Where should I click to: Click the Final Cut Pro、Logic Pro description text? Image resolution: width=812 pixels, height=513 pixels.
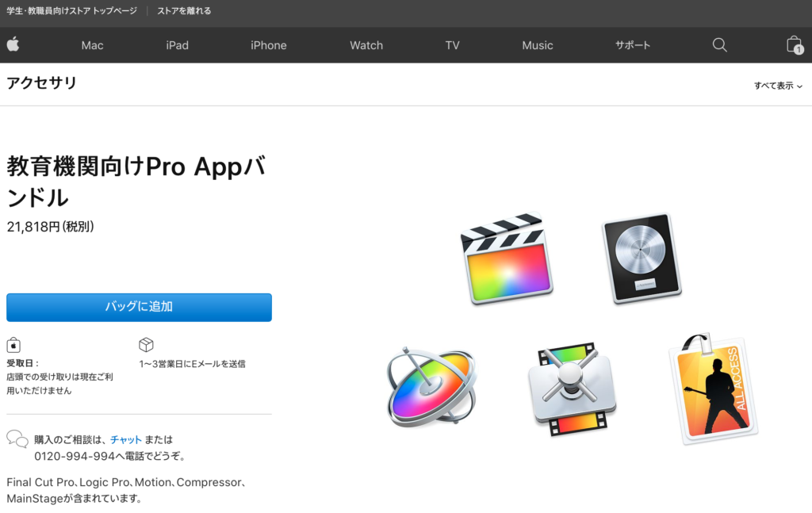126,490
